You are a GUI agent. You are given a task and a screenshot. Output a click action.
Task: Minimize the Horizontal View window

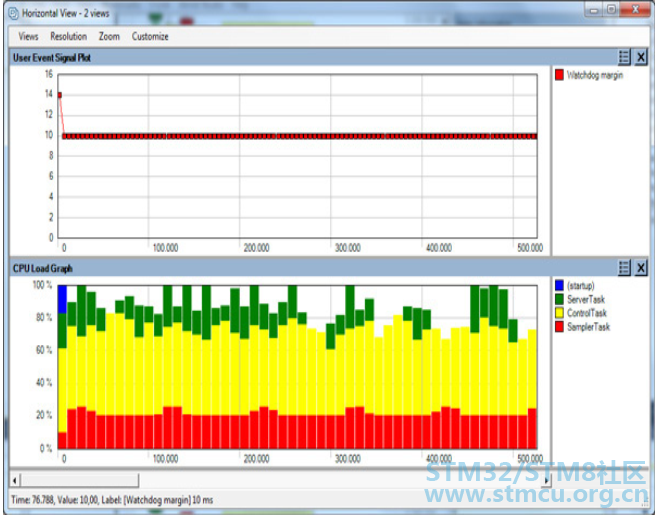coord(594,10)
